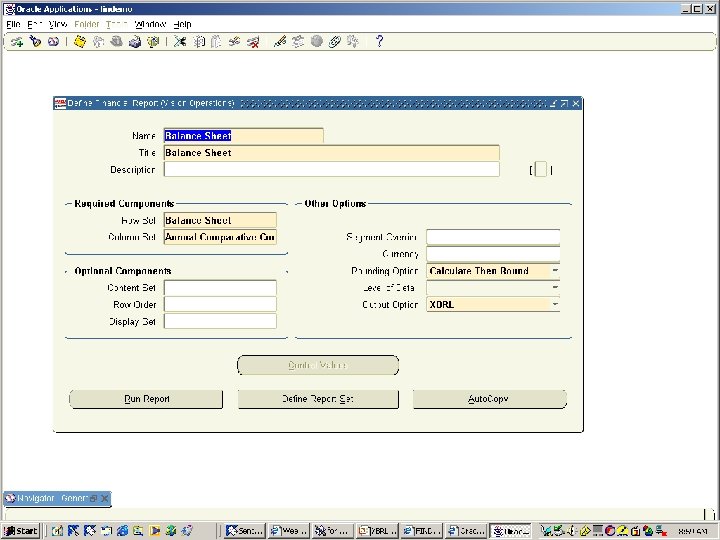Click the Copy toolbar icon
The height and width of the screenshot is (540, 720).
click(x=198, y=42)
